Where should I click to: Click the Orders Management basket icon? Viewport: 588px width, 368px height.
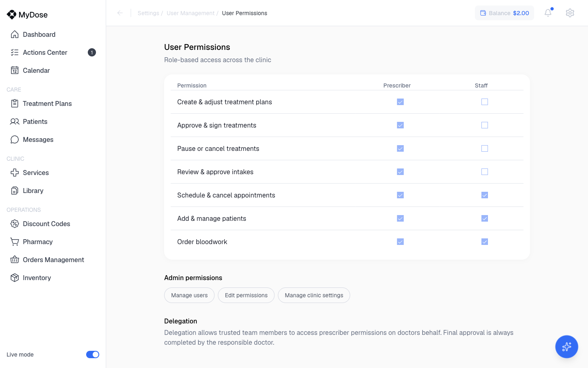(x=15, y=260)
